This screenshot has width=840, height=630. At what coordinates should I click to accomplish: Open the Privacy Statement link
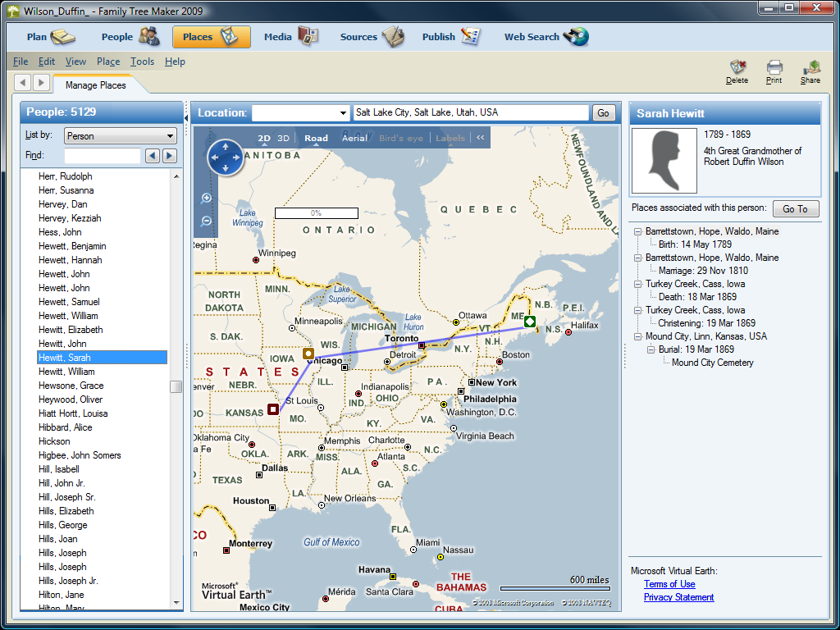678,597
